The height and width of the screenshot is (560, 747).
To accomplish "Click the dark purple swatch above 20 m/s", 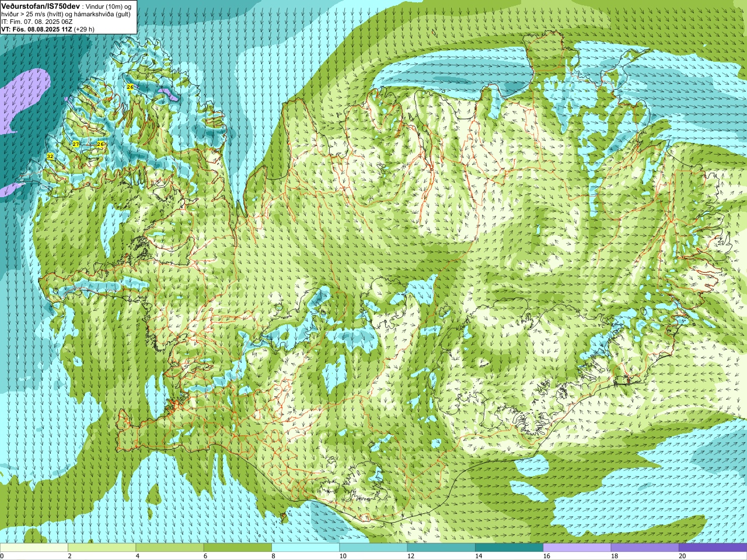I will tap(713, 548).
